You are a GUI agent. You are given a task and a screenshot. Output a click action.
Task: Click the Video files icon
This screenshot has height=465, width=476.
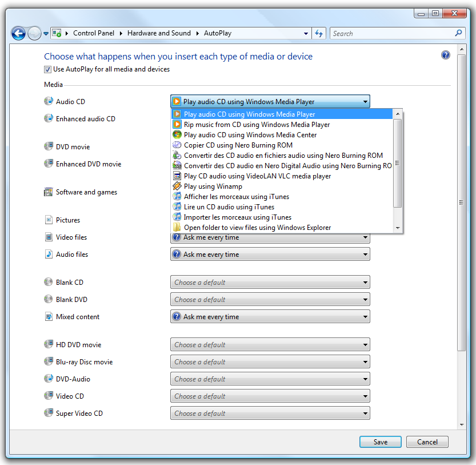tap(49, 237)
